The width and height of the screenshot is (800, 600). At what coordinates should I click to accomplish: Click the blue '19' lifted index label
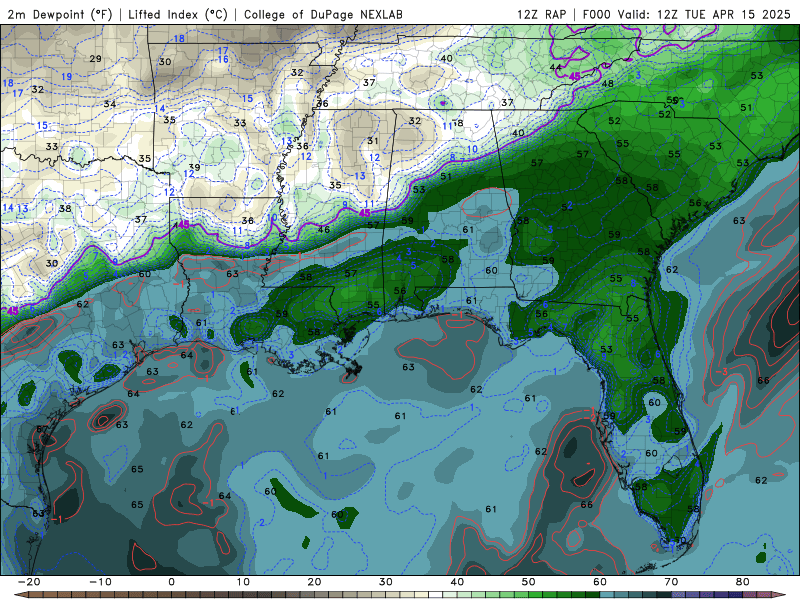click(x=66, y=77)
